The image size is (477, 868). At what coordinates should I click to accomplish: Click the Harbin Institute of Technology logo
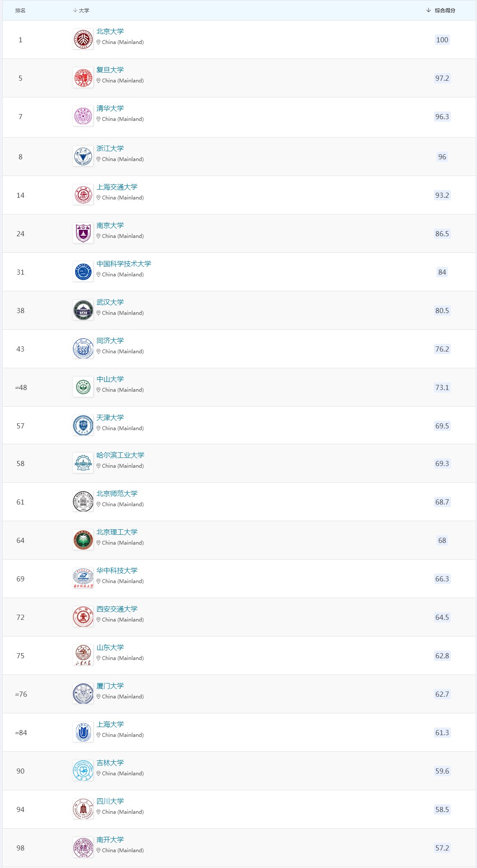[83, 463]
